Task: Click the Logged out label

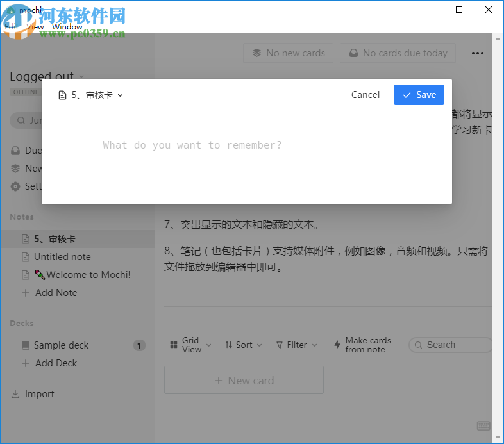Action: [42, 76]
